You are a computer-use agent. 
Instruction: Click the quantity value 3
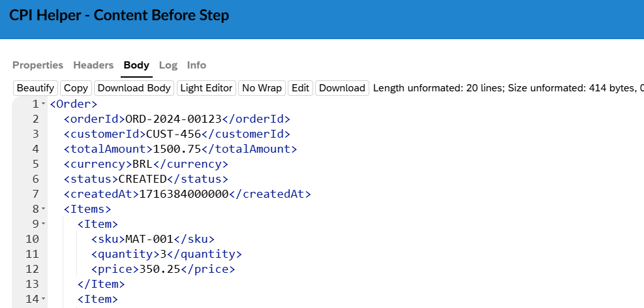(x=163, y=254)
